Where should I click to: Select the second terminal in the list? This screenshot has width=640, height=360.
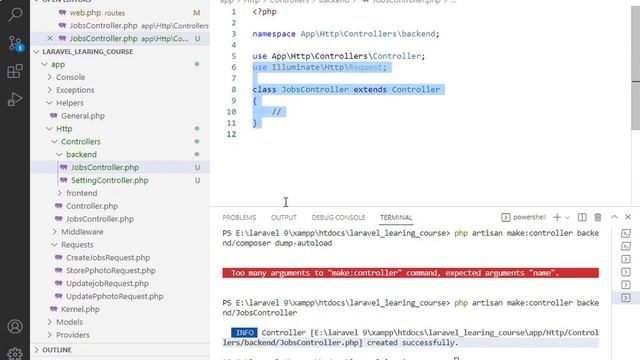point(625,246)
